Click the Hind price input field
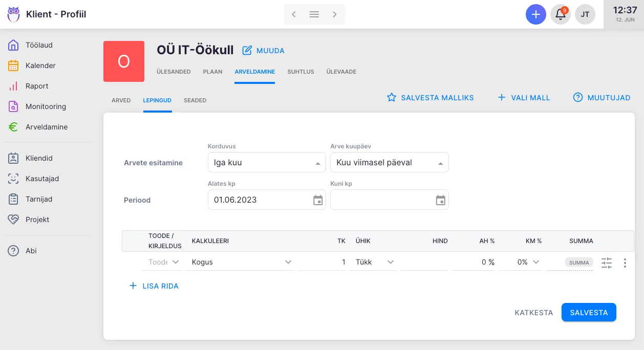Image resolution: width=644 pixels, height=350 pixels. pos(424,262)
